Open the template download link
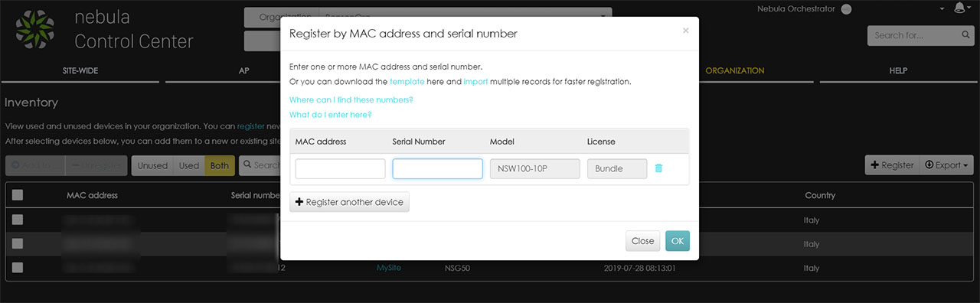Screen dimensions: 980x303 coord(407,81)
